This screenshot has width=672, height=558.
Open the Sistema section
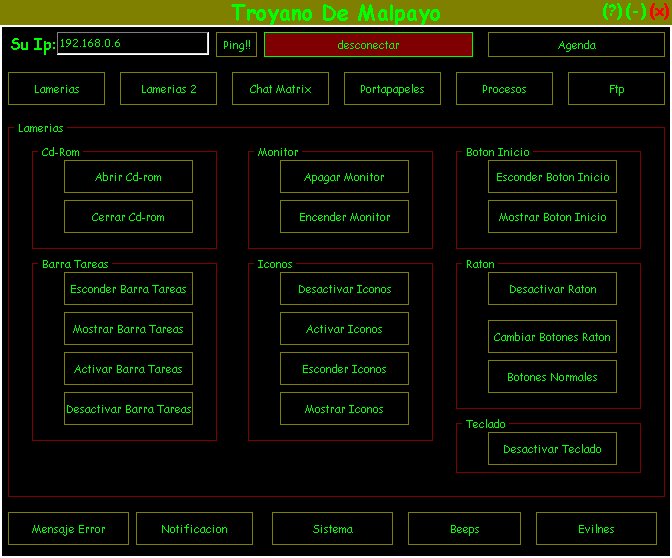pos(332,529)
